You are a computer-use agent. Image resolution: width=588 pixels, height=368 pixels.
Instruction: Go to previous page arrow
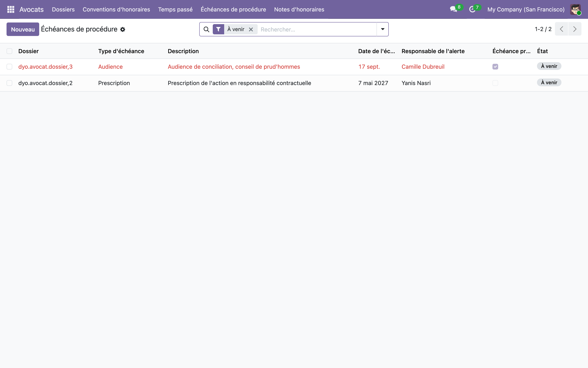point(561,29)
